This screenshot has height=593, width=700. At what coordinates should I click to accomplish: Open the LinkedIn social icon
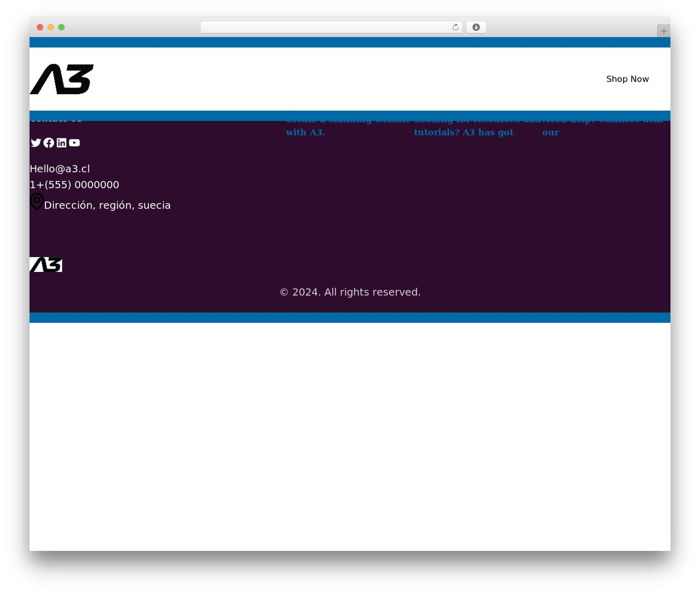[x=62, y=143]
